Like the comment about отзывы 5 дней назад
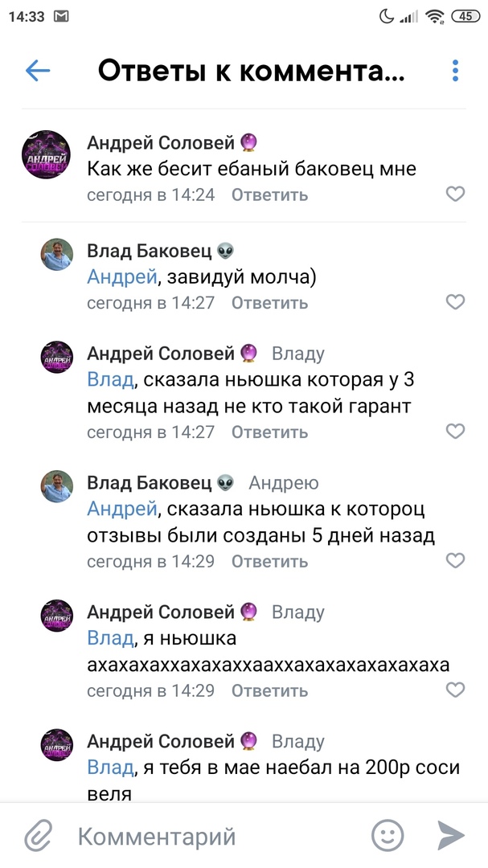Viewport: 488px width, 868px height. tap(455, 561)
